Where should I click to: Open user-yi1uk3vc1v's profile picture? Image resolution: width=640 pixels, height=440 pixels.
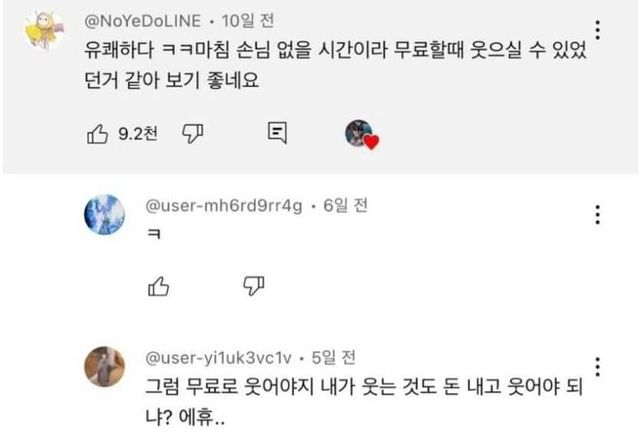coord(104,366)
